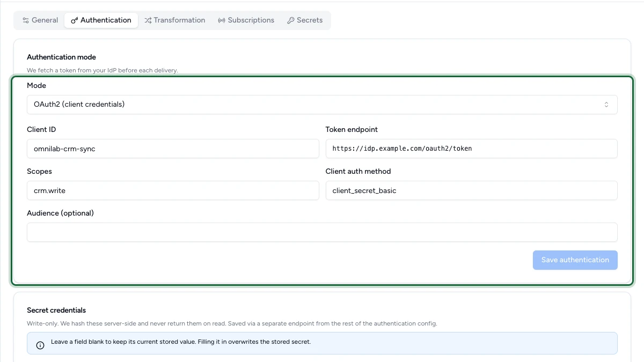This screenshot has height=362, width=644.
Task: Click the General sliders icon
Action: coord(26,20)
